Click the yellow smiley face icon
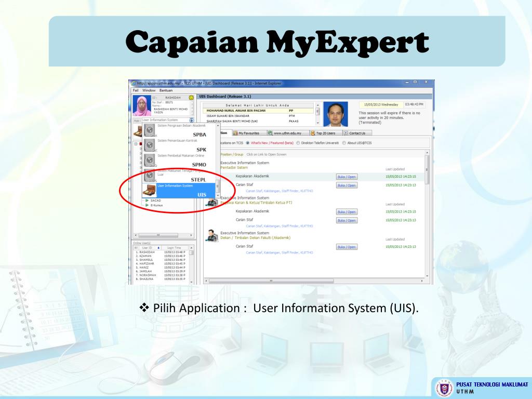This screenshot has width=532, height=399. pyautogui.click(x=191, y=98)
